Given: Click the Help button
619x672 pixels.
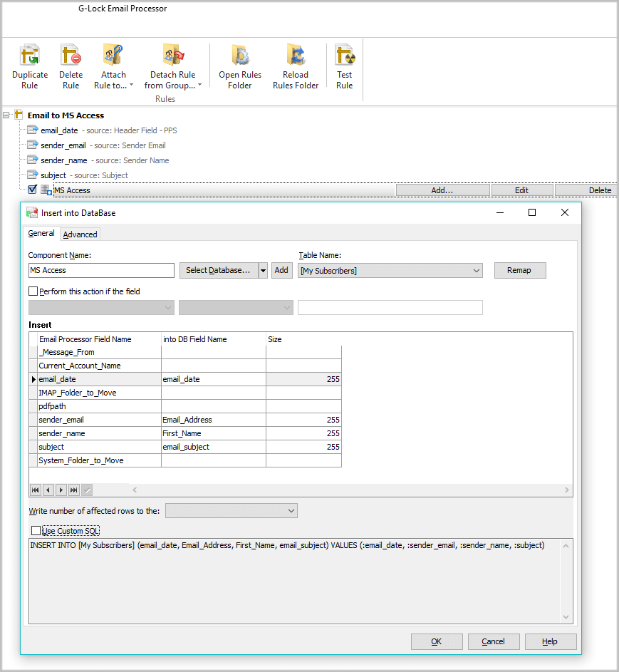Looking at the screenshot, I should coord(551,641).
